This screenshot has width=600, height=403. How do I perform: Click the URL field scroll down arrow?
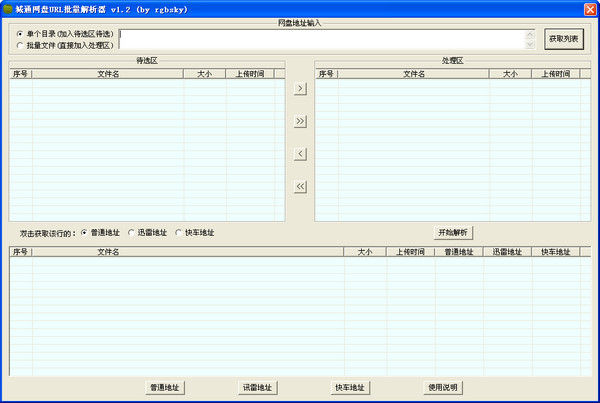(530, 44)
